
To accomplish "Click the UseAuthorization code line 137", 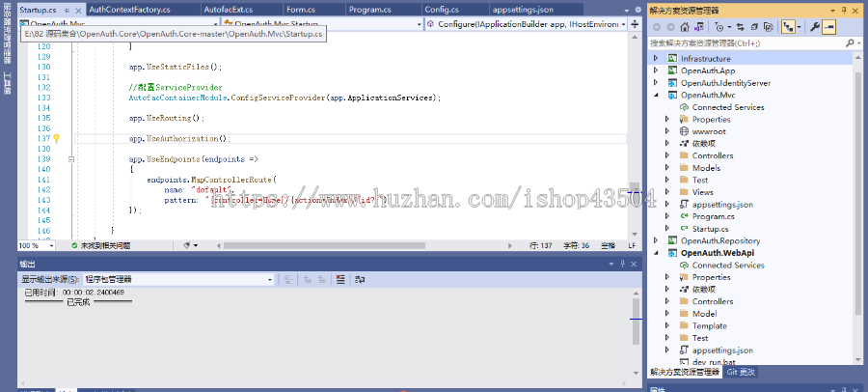I will (179, 138).
